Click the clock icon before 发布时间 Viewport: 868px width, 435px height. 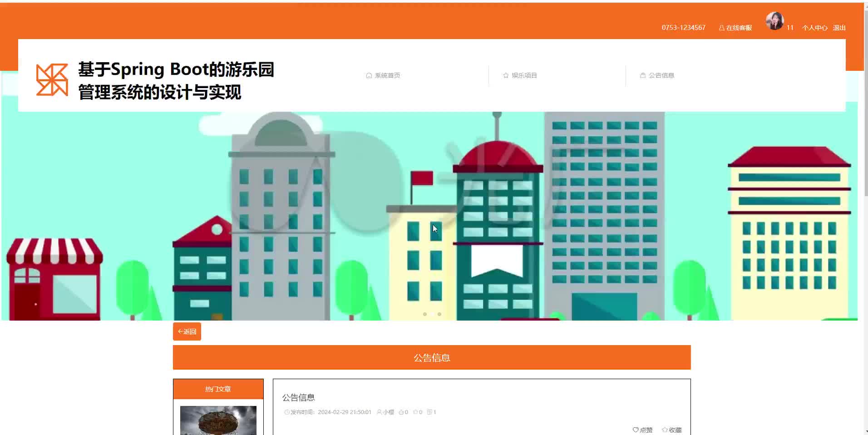coord(287,412)
